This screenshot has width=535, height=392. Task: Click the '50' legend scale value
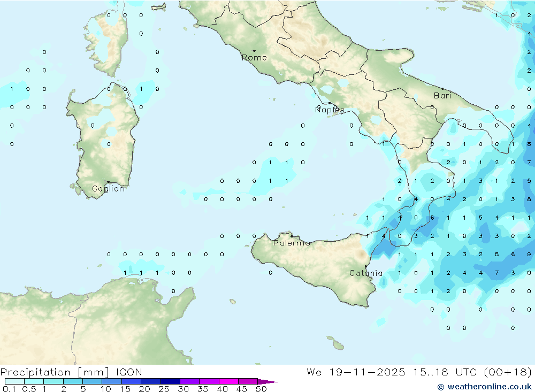261,389
